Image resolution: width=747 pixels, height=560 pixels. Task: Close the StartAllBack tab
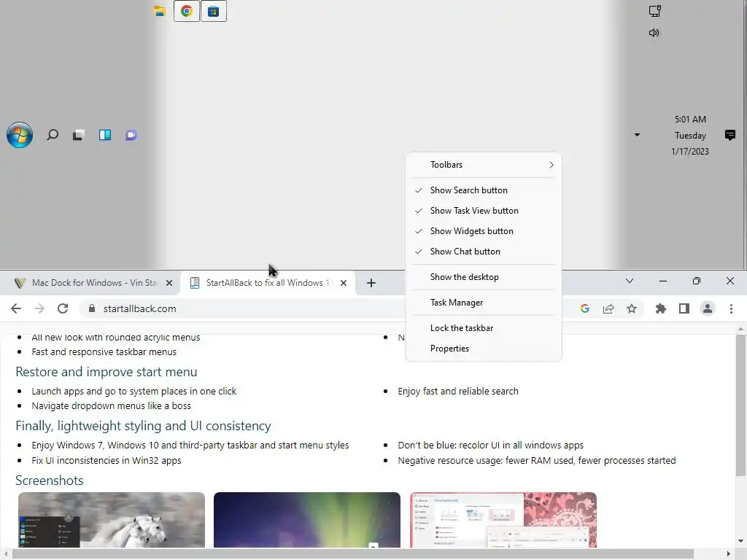[x=344, y=283]
